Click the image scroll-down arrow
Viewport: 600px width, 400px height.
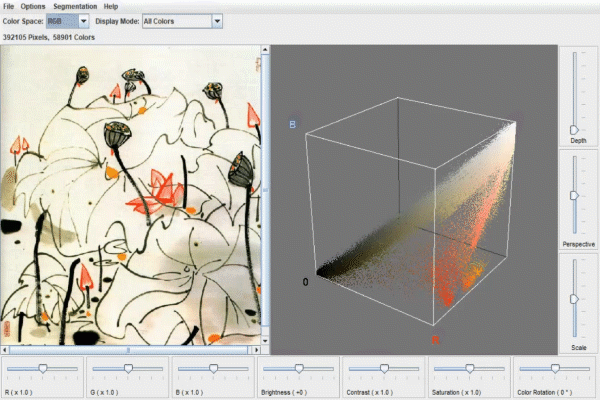[265, 341]
